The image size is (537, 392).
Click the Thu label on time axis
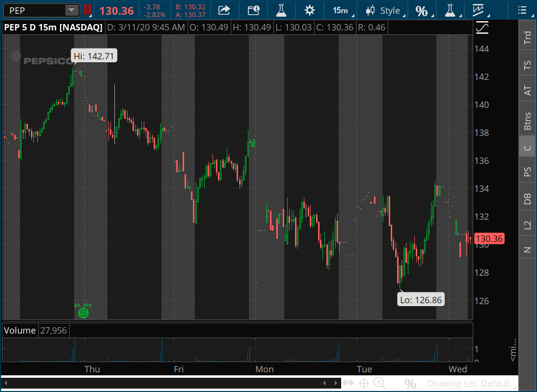pyautogui.click(x=92, y=369)
